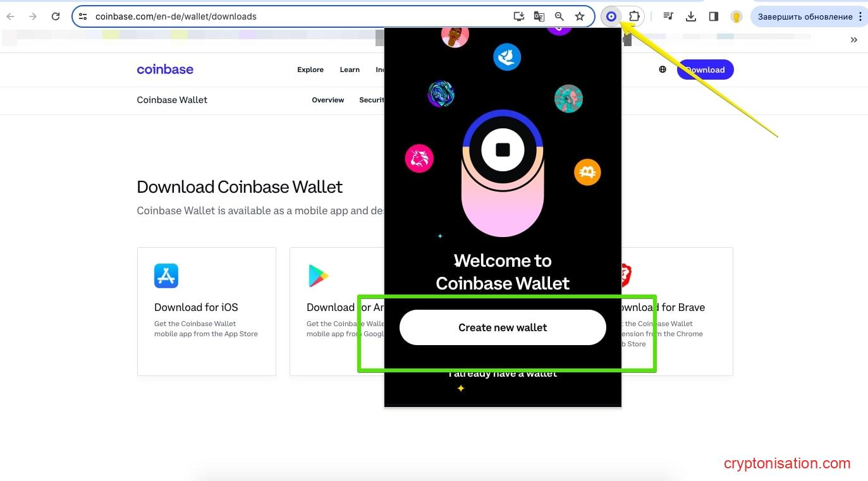The width and height of the screenshot is (868, 481).
Task: Open the media controls icon
Action: point(668,17)
